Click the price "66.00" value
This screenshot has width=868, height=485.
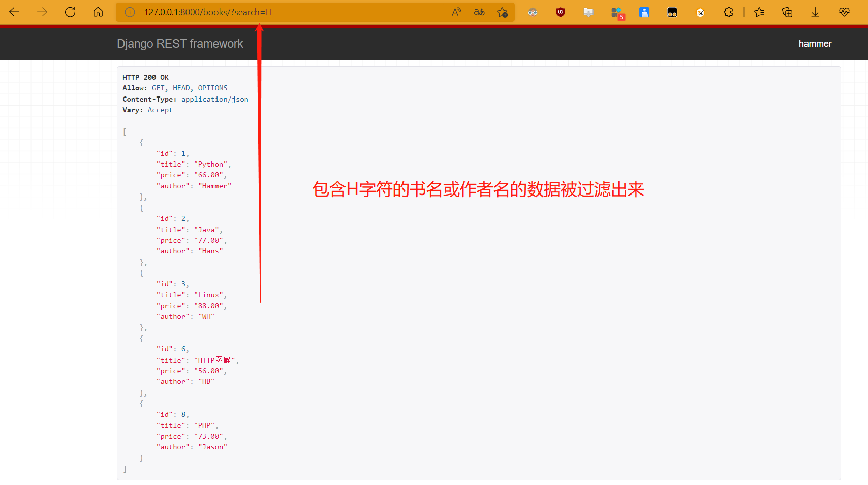[209, 175]
